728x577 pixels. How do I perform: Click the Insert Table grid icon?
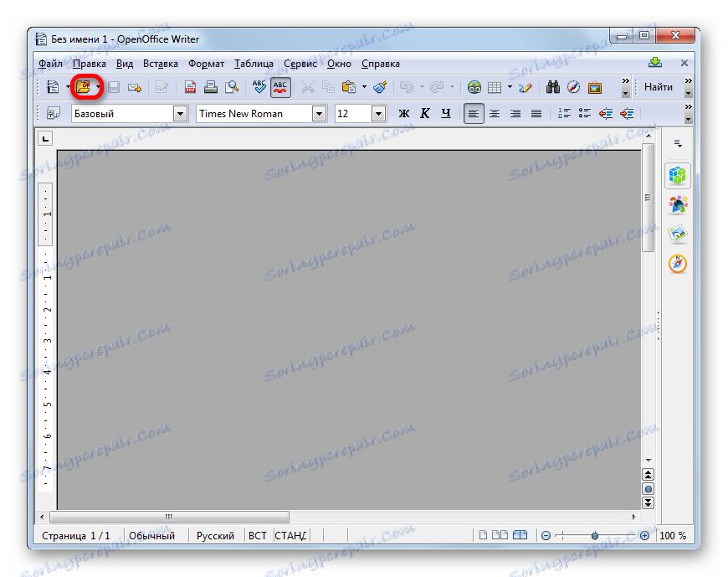tap(495, 87)
